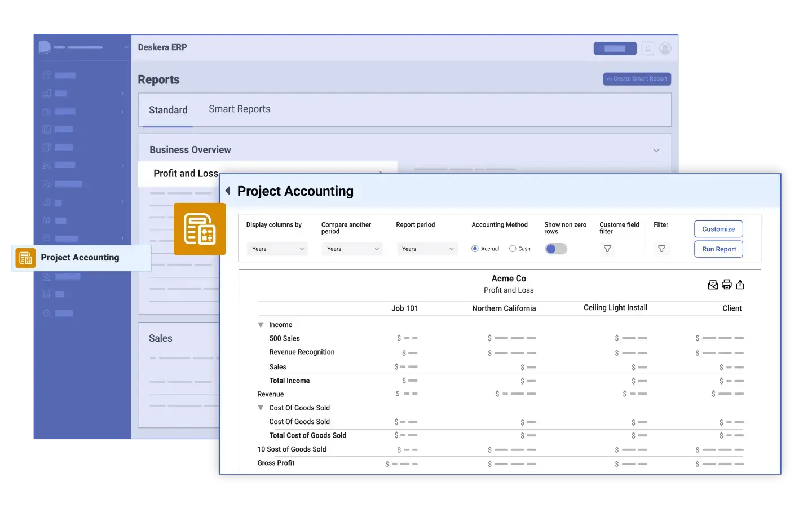Image resolution: width=812 pixels, height=508 pixels.
Task: Click the user profile avatar
Action: tap(665, 48)
